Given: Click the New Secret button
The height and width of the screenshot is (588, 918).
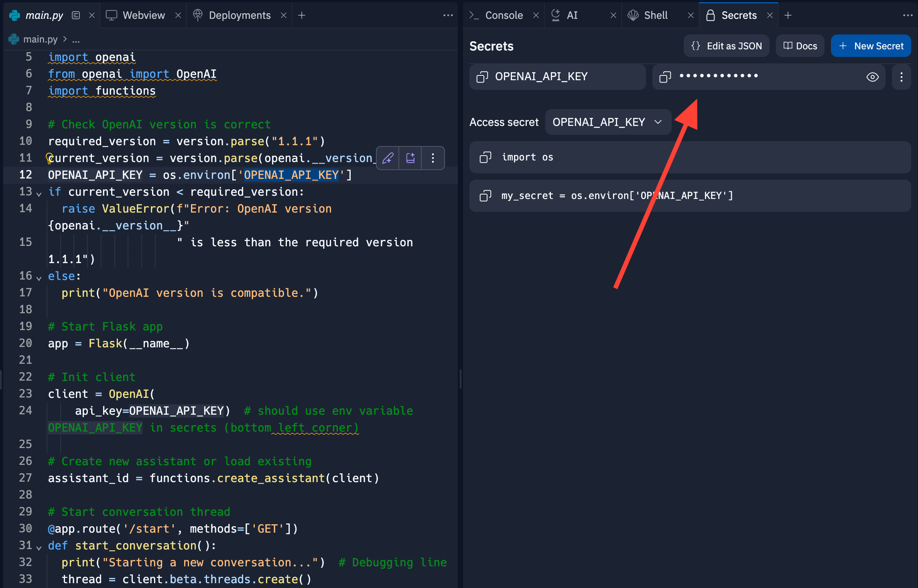Looking at the screenshot, I should (x=870, y=46).
